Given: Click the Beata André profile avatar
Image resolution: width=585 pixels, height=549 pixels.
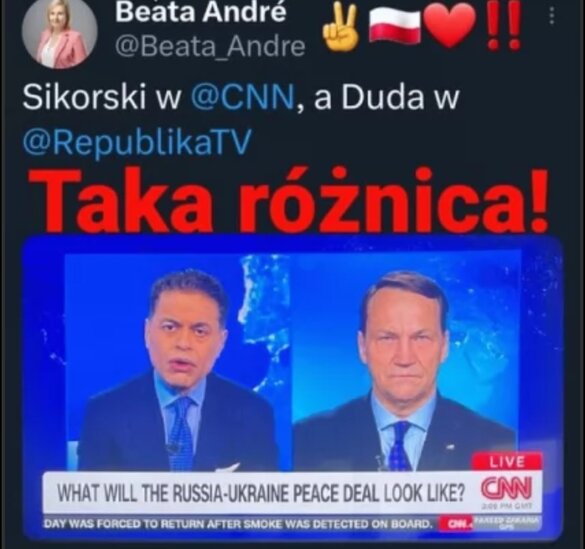Looking at the screenshot, I should tap(60, 35).
